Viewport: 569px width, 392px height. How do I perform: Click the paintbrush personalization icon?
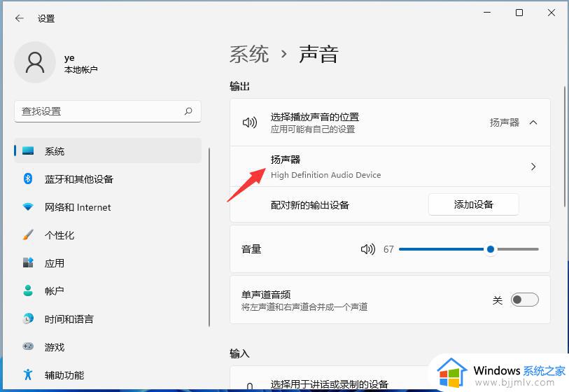[x=28, y=234]
